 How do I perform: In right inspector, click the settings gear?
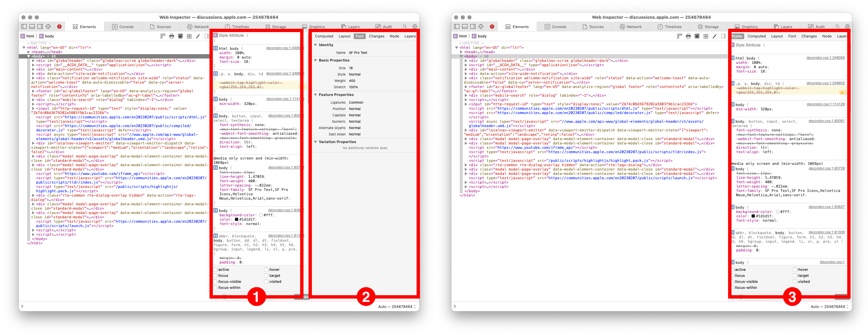point(848,26)
